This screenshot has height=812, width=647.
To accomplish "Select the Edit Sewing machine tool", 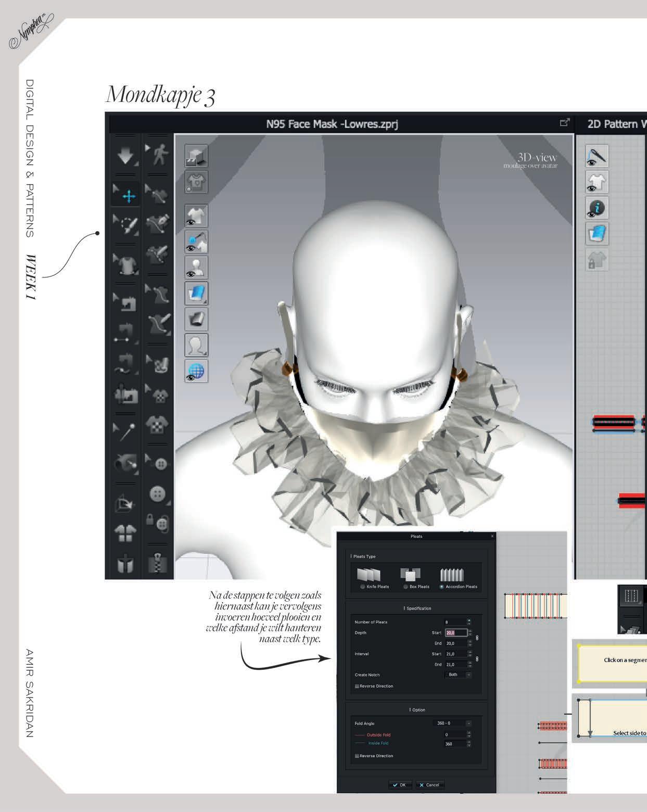I will [x=125, y=302].
